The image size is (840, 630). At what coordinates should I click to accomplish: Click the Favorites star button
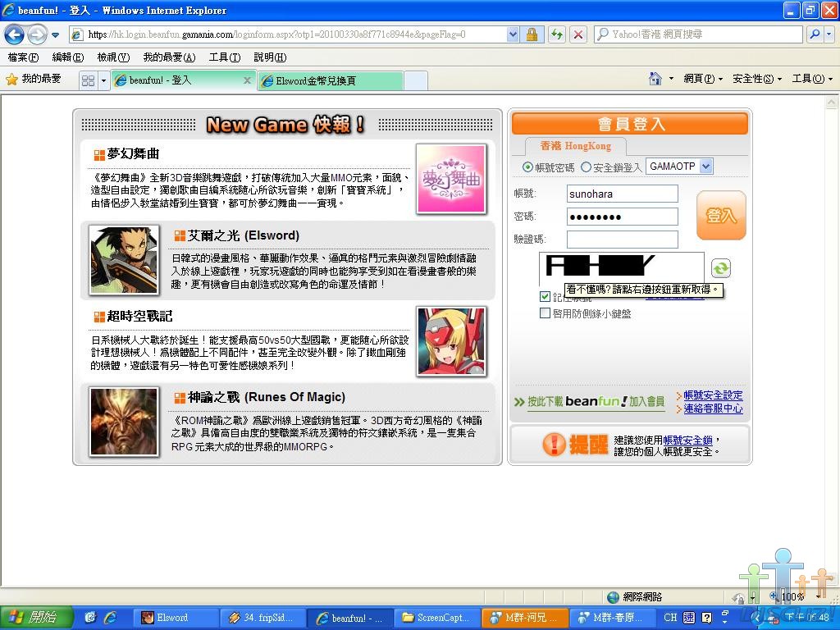(x=33, y=80)
